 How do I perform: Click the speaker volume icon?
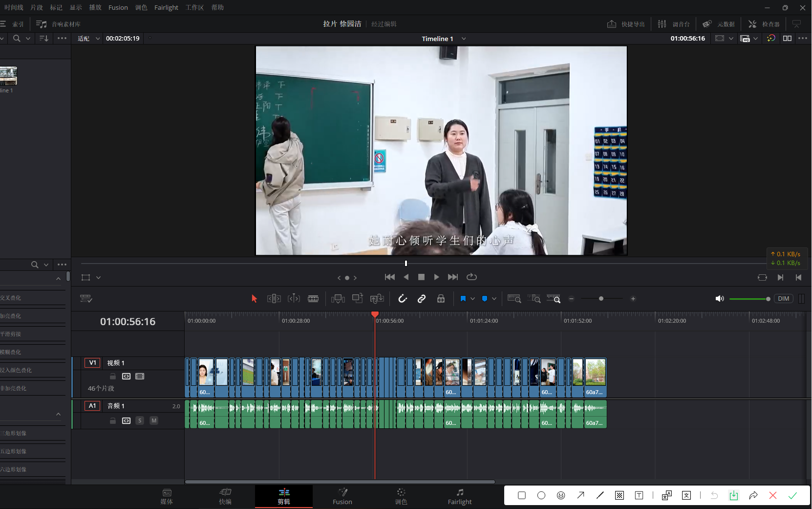(720, 299)
